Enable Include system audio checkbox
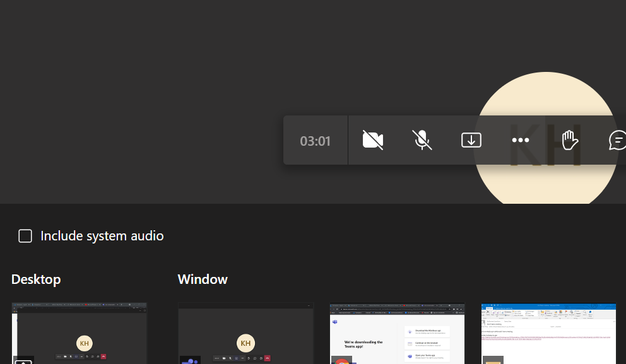 (x=25, y=236)
